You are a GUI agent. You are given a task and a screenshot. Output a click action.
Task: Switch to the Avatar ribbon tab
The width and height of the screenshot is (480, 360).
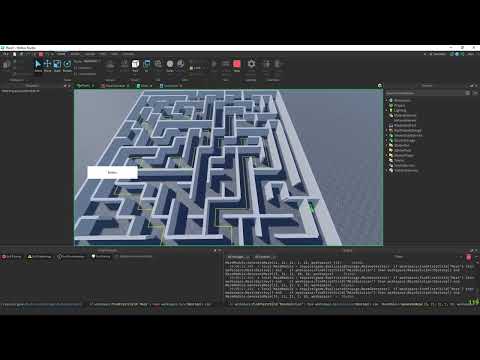pyautogui.click(x=90, y=54)
